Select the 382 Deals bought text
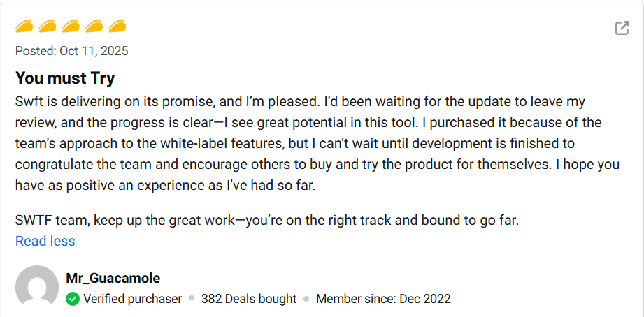644x317 pixels. [249, 299]
